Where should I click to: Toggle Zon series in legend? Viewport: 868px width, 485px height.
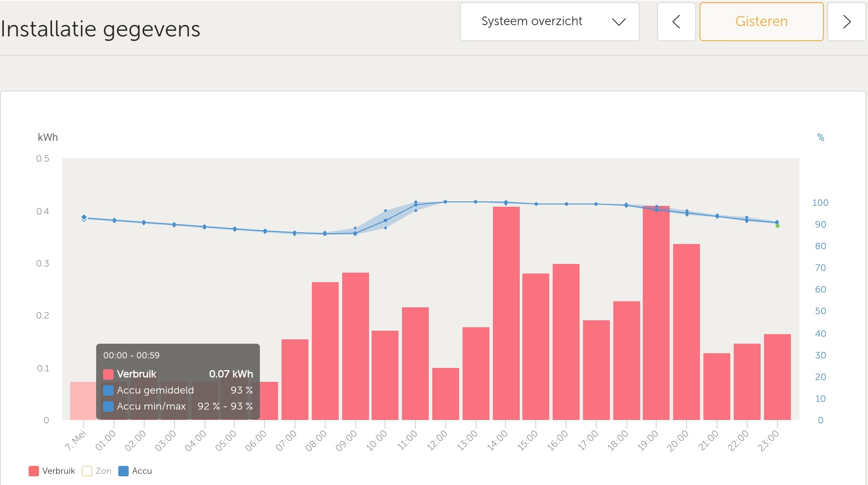pos(103,471)
